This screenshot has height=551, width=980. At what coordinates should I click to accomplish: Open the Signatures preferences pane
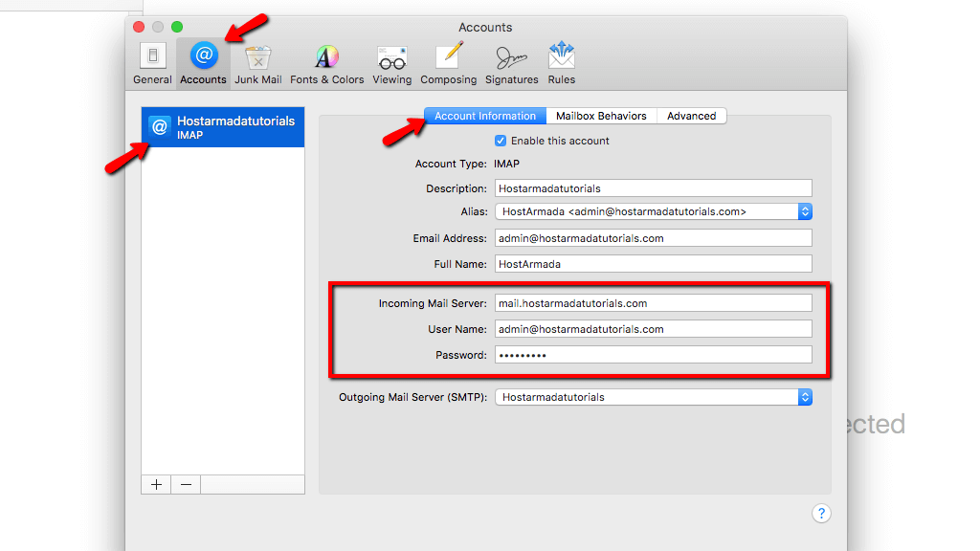tap(511, 64)
